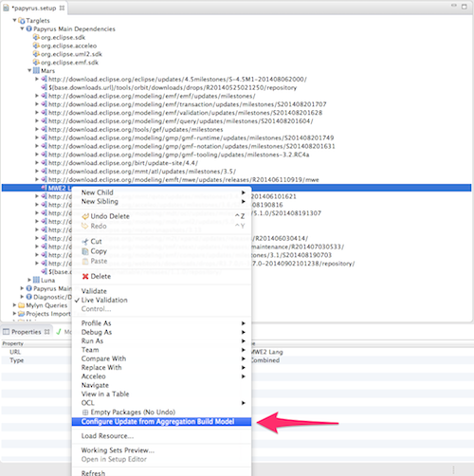This screenshot has width=474, height=476.
Task: Select Validate in the context menu
Action: coord(161,291)
